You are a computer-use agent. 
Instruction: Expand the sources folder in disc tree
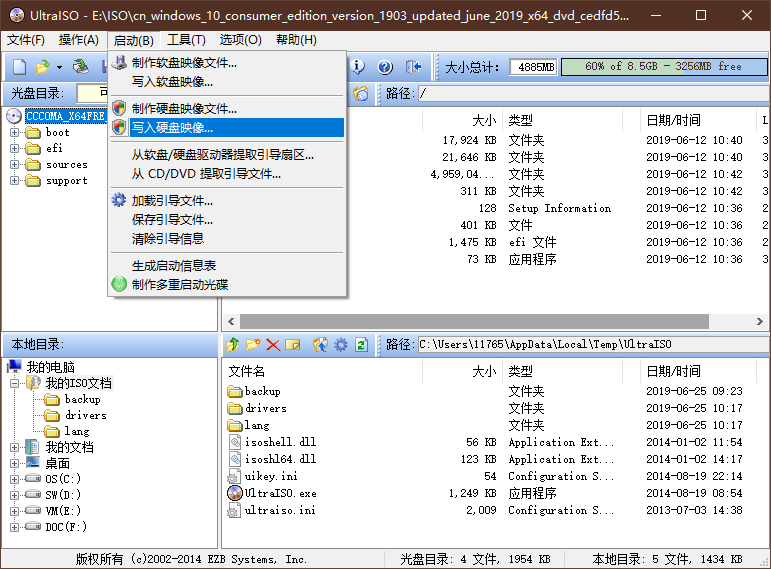pos(14,165)
